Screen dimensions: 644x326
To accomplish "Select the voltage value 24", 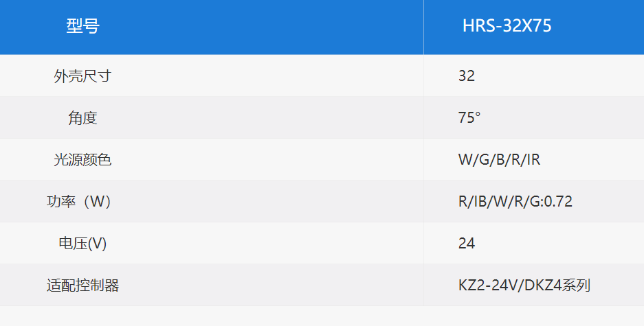I will tap(467, 243).
